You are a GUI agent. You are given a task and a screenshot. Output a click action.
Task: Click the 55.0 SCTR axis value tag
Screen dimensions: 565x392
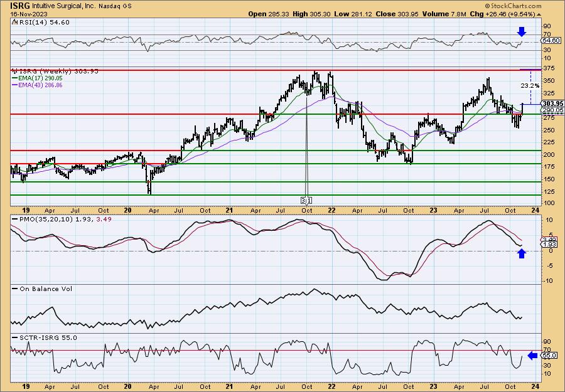point(549,356)
